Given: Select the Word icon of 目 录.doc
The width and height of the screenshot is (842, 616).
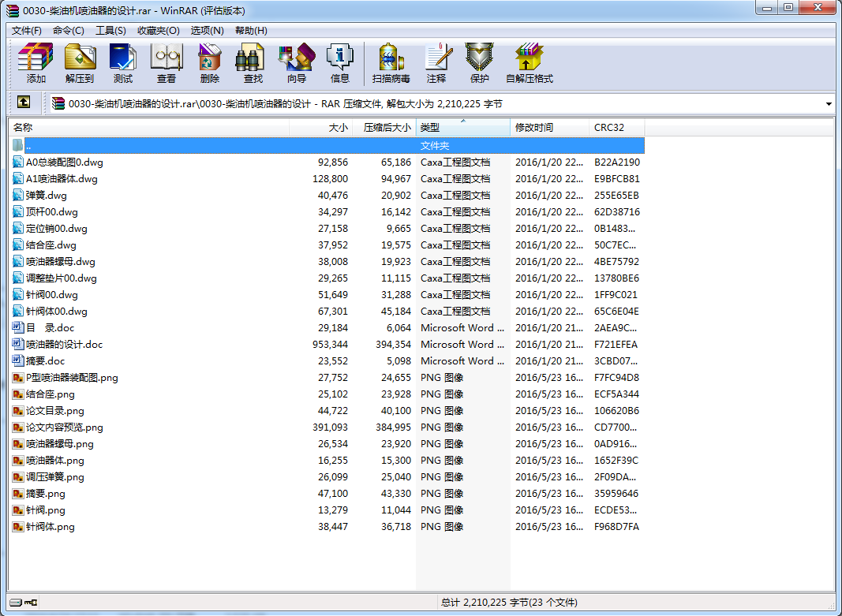Looking at the screenshot, I should (17, 328).
